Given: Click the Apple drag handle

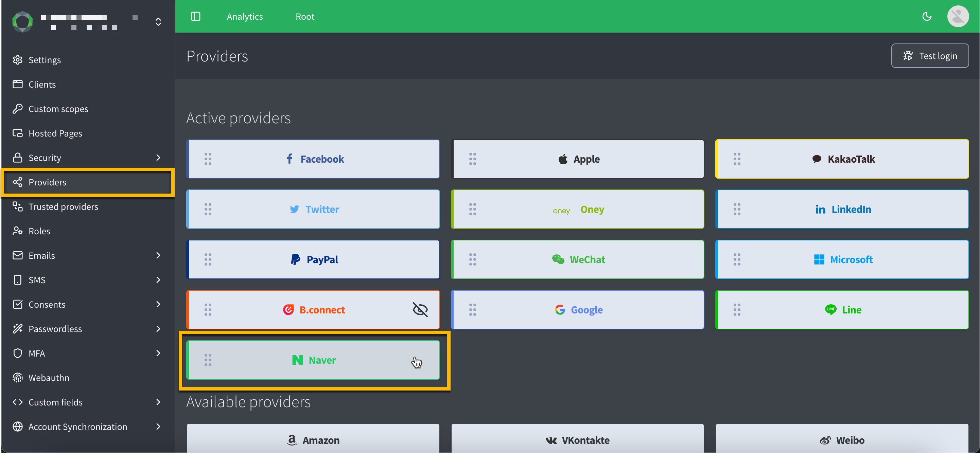Looking at the screenshot, I should (472, 159).
